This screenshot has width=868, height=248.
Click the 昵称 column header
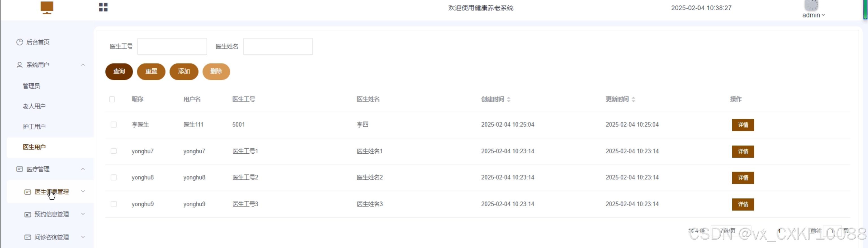[x=137, y=99]
